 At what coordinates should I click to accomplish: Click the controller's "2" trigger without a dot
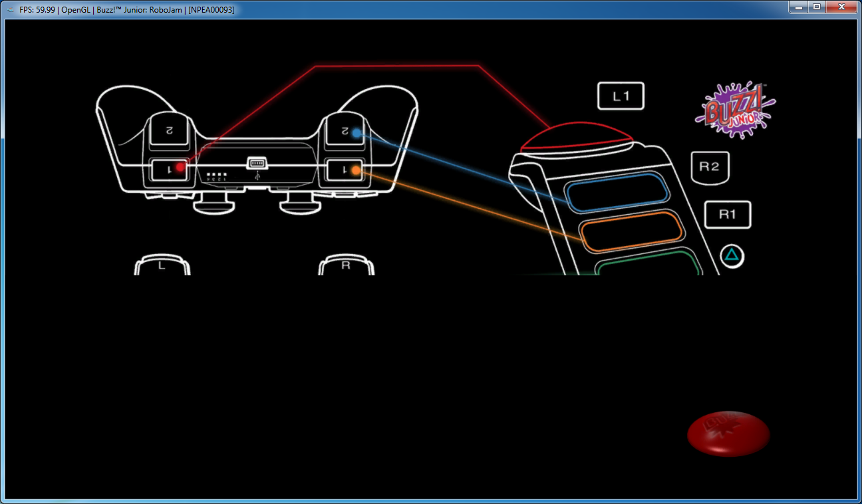(169, 130)
